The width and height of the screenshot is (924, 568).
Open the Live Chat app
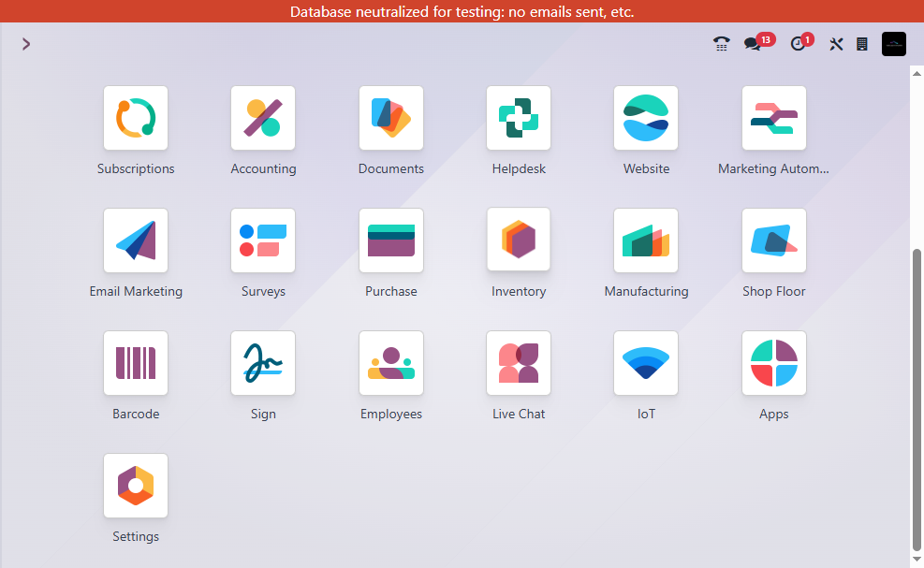(x=519, y=363)
